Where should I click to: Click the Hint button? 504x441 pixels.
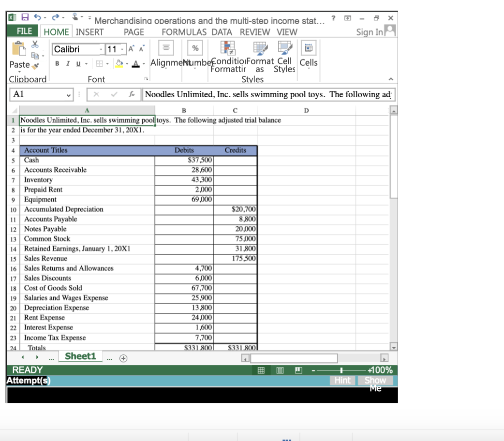click(342, 381)
